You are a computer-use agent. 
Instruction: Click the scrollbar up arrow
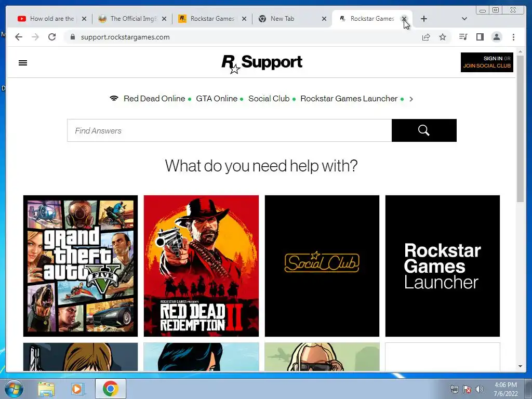pyautogui.click(x=520, y=51)
